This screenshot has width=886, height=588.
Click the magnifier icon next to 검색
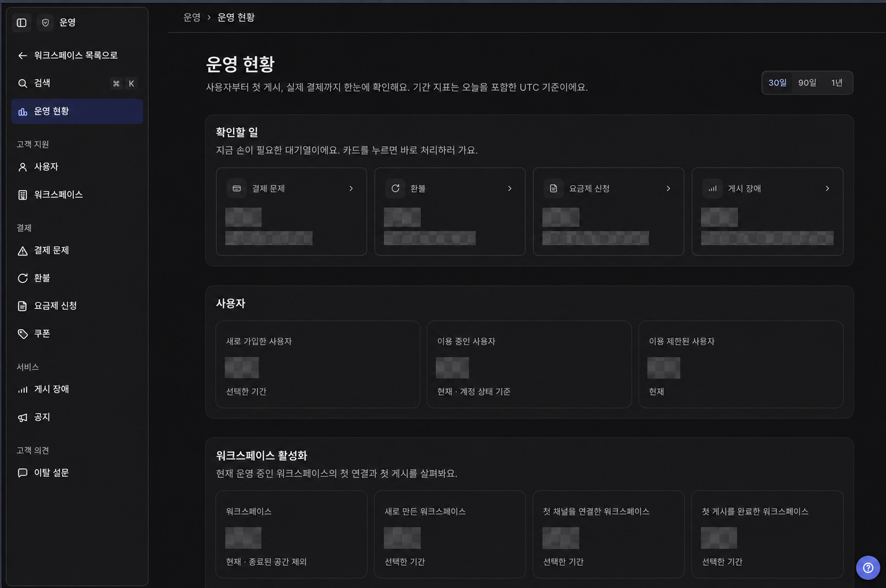pyautogui.click(x=22, y=83)
